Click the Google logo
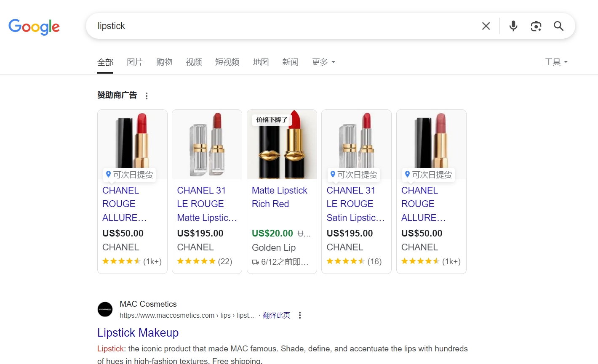The height and width of the screenshot is (364, 598). (x=34, y=27)
